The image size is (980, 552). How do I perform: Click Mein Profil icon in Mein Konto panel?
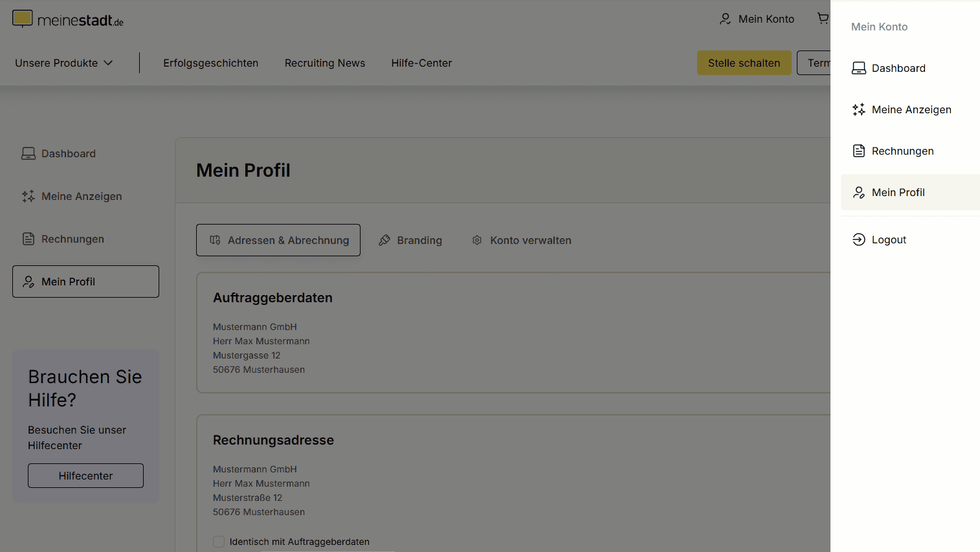click(859, 192)
